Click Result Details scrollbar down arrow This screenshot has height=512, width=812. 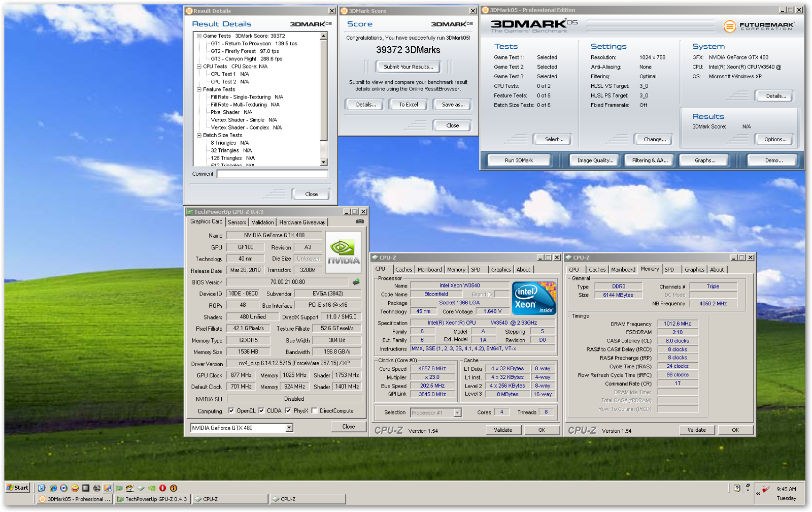point(324,163)
